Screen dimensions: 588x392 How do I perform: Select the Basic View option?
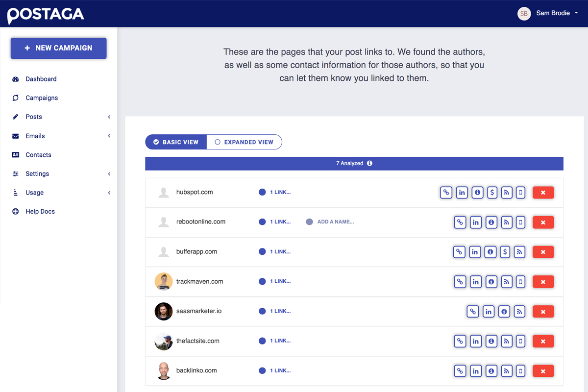point(176,142)
